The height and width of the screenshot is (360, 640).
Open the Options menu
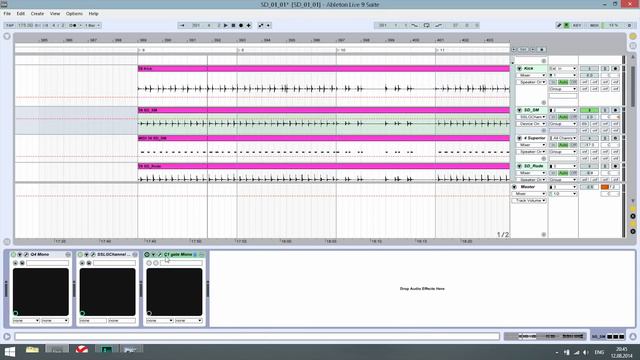pos(74,13)
